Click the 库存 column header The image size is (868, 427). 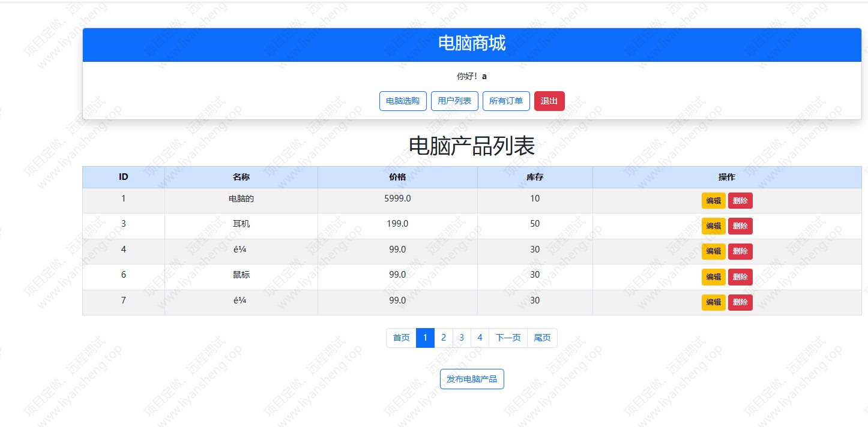[x=535, y=177]
